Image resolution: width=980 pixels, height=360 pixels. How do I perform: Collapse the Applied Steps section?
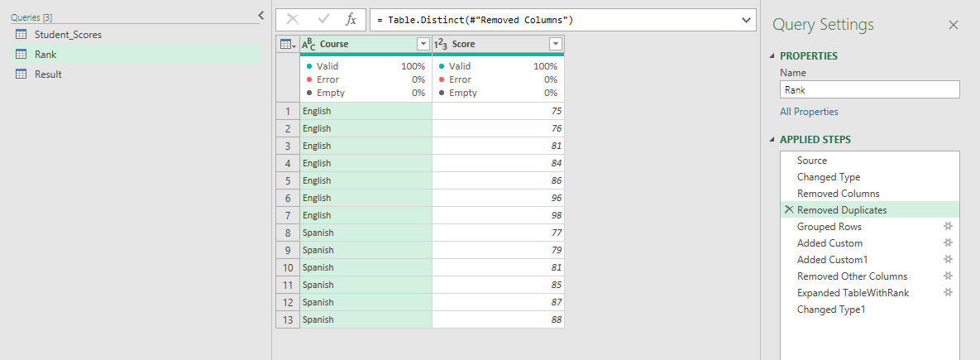click(x=773, y=140)
